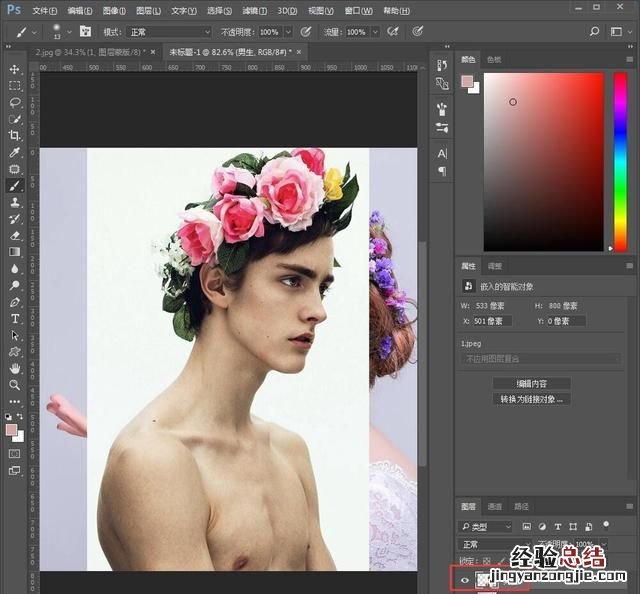Viewport: 640px width, 594px height.
Task: Toggle pressure for opacity button
Action: point(302,32)
